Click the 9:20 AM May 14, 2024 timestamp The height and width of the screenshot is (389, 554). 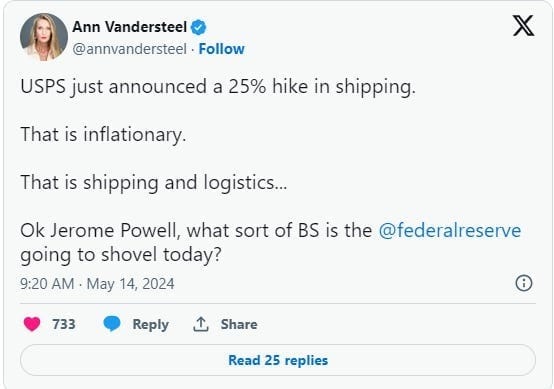click(x=97, y=284)
